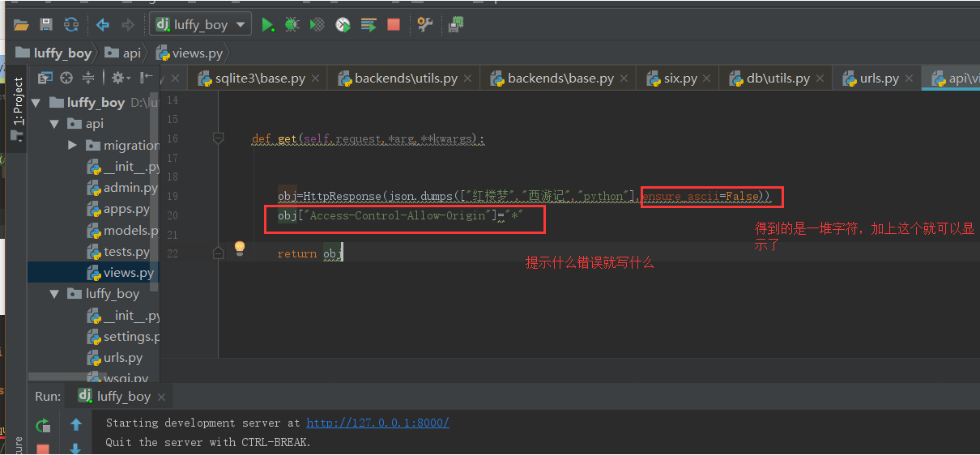Run the luffy_boy configuration

pyautogui.click(x=267, y=25)
